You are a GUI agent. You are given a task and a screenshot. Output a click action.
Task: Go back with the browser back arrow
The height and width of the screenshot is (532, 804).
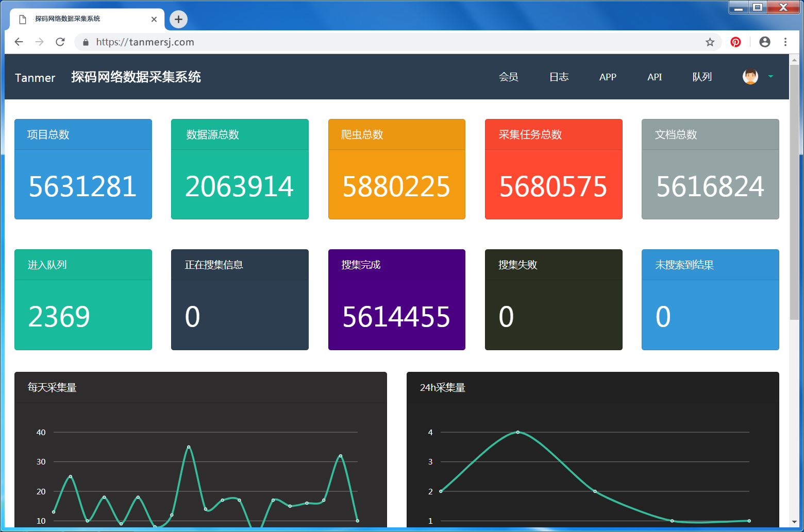click(x=19, y=42)
